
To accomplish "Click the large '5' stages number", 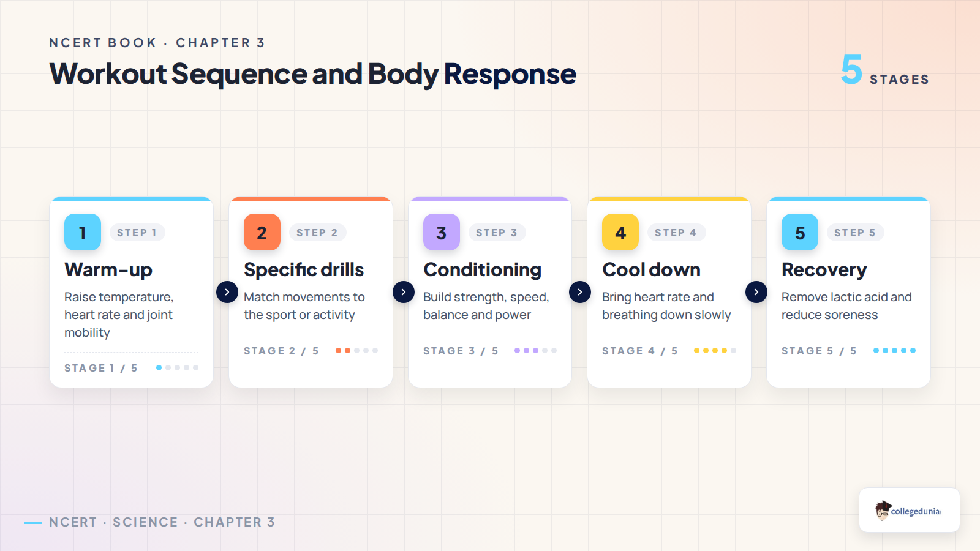I will coord(851,69).
